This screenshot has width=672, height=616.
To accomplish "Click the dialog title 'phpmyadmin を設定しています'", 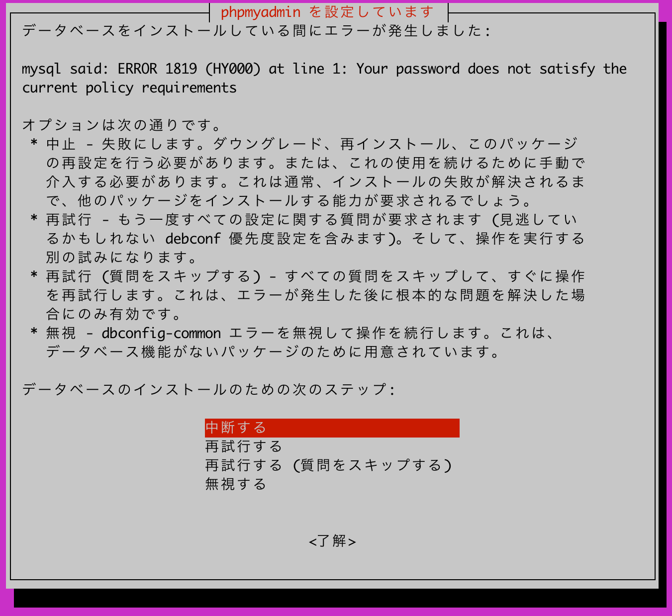I will [x=327, y=12].
